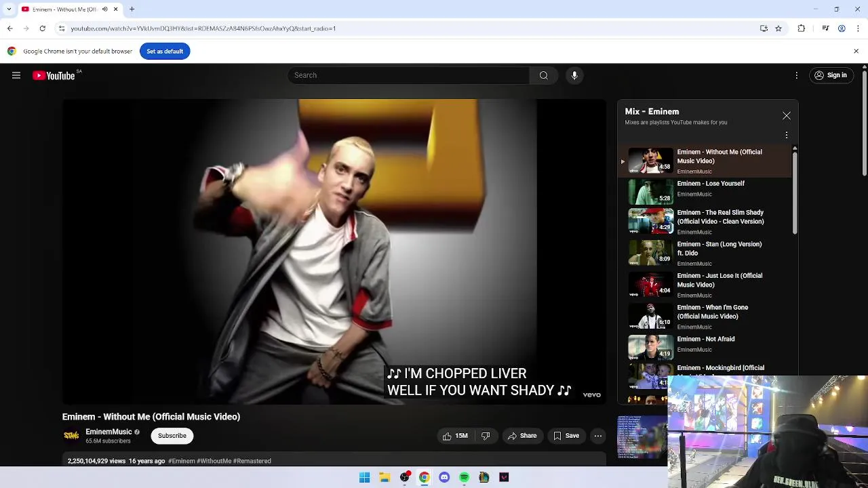Viewport: 868px width, 488px height.
Task: Play When I'm Gone from the mix
Action: click(x=705, y=317)
